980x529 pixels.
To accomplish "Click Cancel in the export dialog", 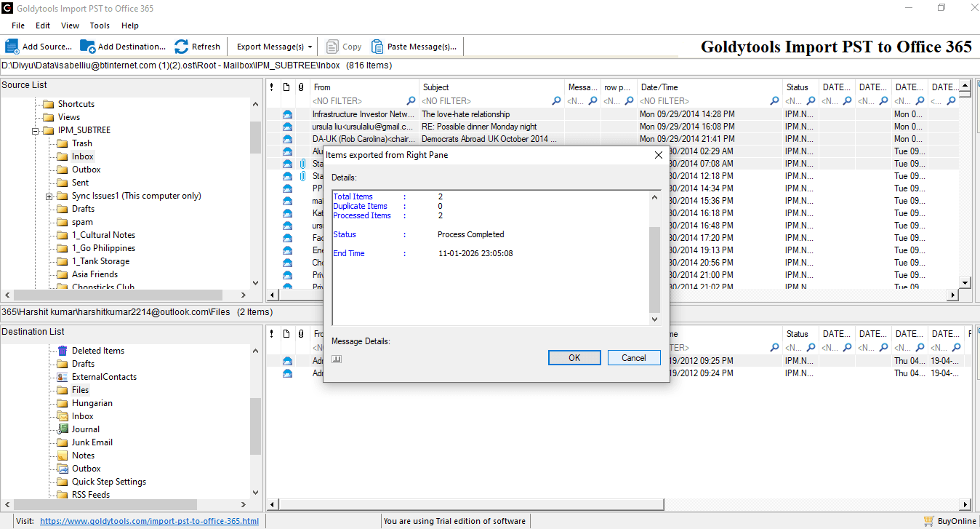I will pos(634,357).
